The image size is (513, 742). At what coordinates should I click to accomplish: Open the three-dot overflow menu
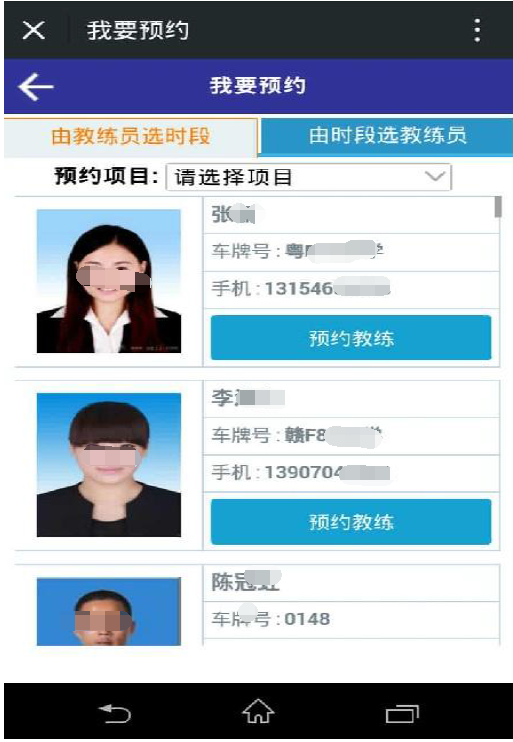(x=478, y=31)
